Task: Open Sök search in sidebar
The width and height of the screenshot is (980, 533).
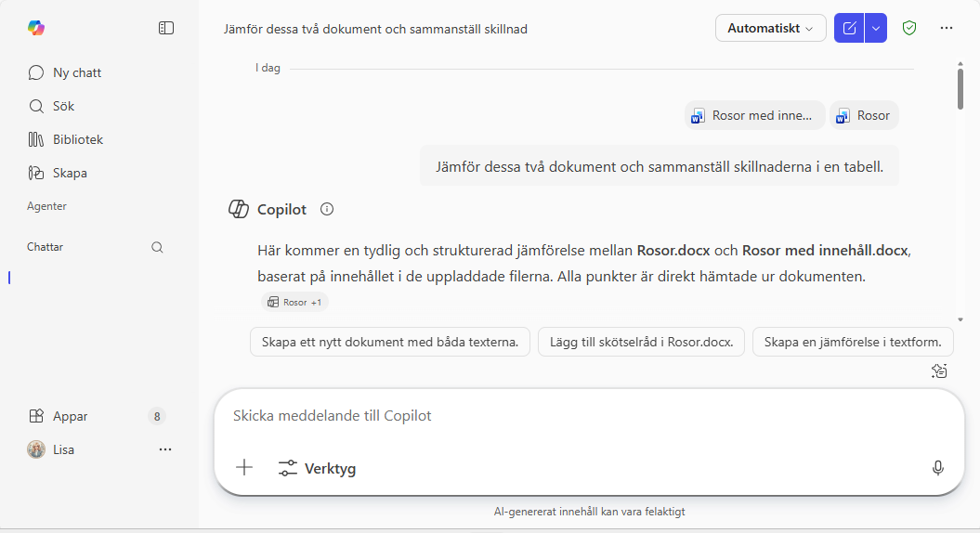Action: click(52, 106)
